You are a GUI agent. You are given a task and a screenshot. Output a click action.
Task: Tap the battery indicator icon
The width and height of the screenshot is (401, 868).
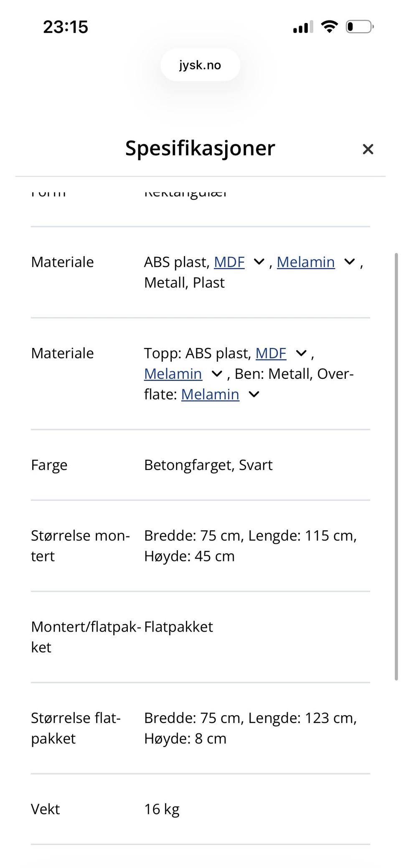(x=359, y=26)
